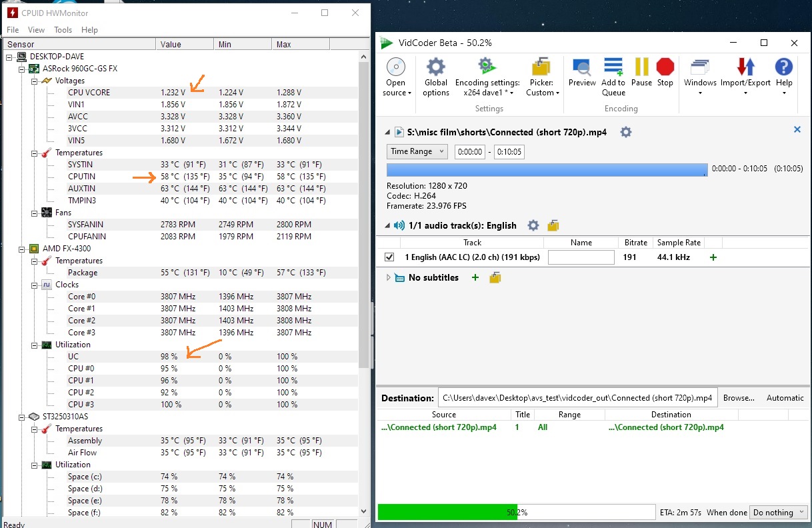812x528 pixels.
Task: Open the VidCoder Help menu
Action: [x=784, y=77]
